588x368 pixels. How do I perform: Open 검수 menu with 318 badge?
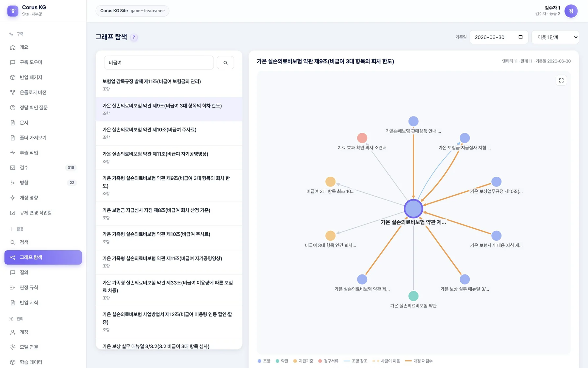(43, 167)
